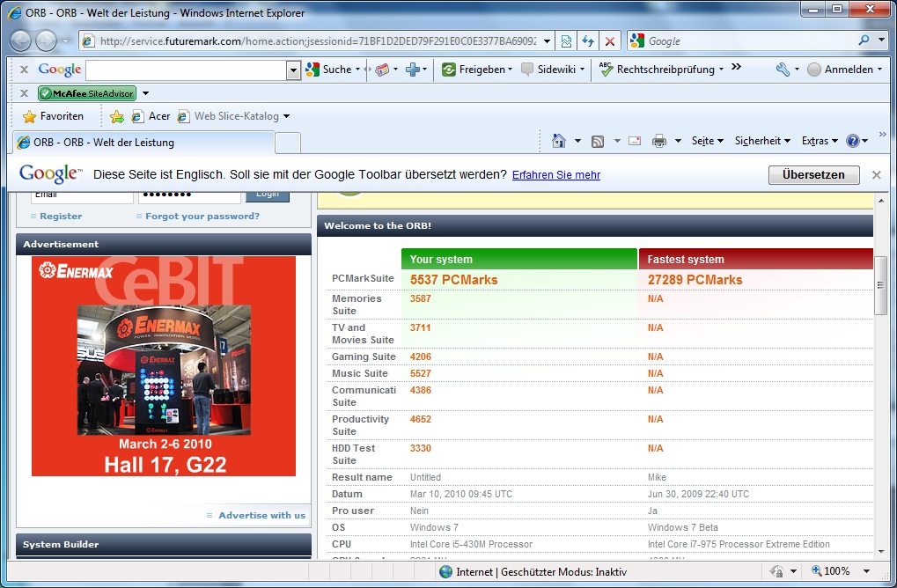The width and height of the screenshot is (897, 588).
Task: Open the Help question mark icon
Action: click(852, 141)
